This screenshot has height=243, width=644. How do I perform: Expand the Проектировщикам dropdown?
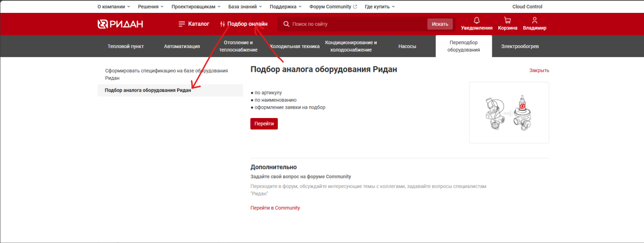pyautogui.click(x=196, y=6)
